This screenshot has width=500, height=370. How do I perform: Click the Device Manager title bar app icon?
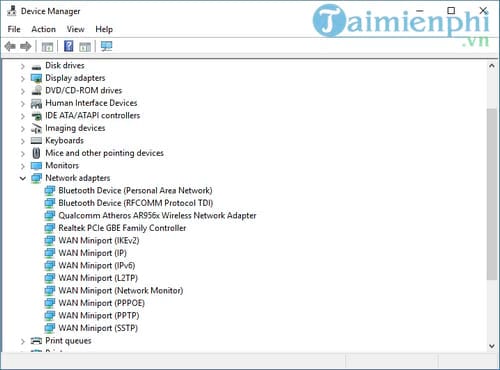[x=12, y=11]
